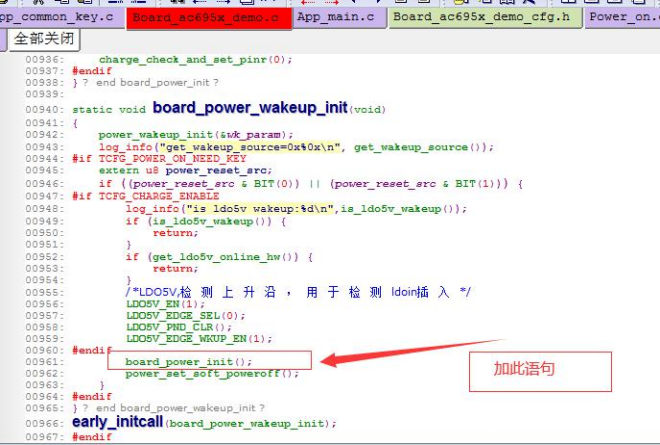The image size is (660, 445).
Task: Click extern u8 power_reset_src declaration
Action: click(185, 171)
